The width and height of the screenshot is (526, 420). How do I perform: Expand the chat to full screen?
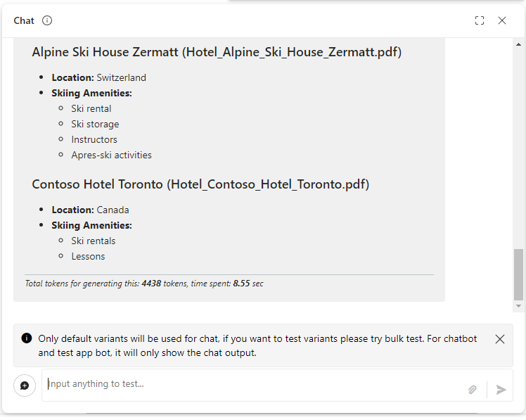coord(480,20)
